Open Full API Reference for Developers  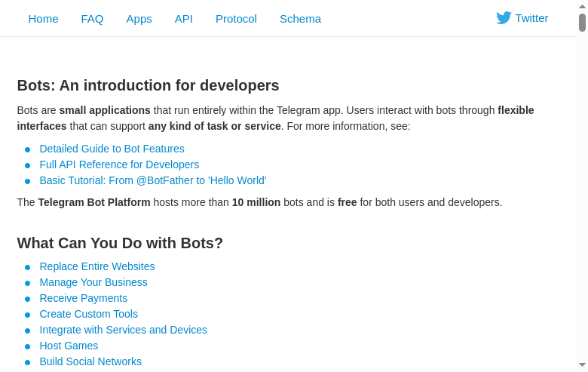pos(119,164)
